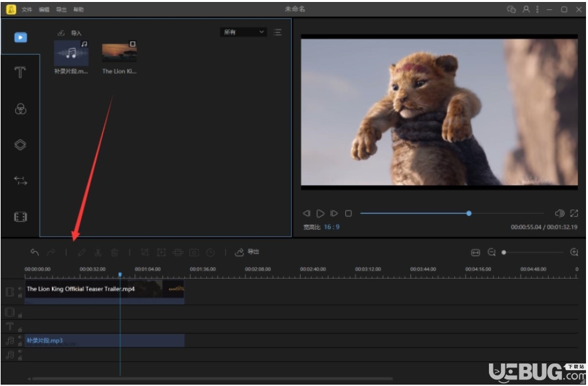This screenshot has width=588, height=386.
Task: Click the Freeze frame tool
Action: [194, 252]
